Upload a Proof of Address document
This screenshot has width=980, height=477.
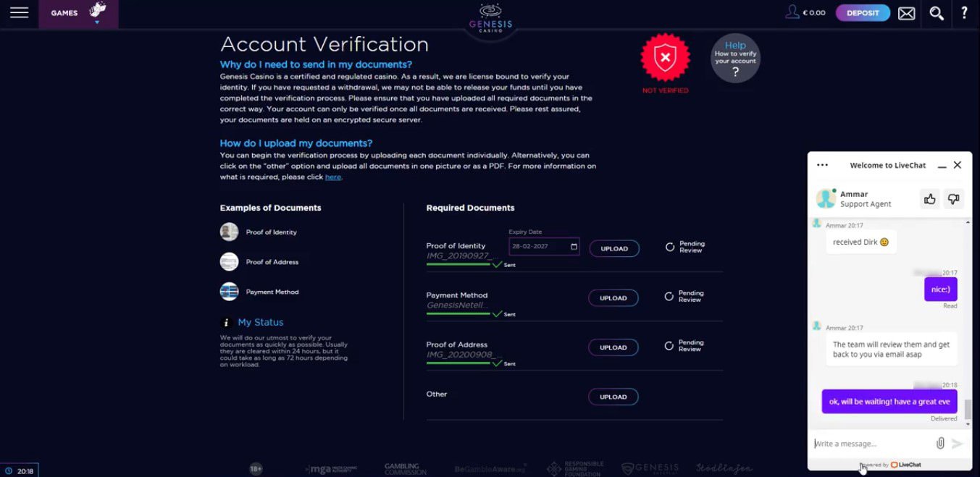tap(613, 347)
